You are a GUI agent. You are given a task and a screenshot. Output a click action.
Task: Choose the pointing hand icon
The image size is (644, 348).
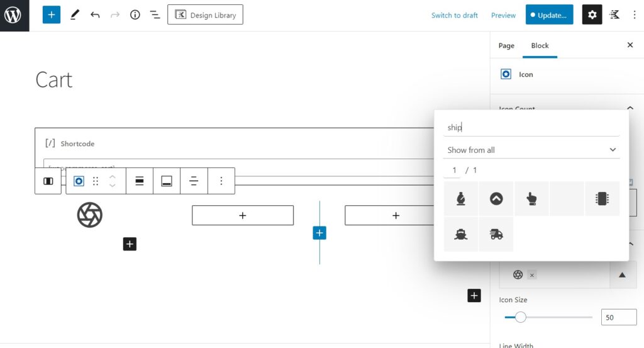[x=531, y=199]
